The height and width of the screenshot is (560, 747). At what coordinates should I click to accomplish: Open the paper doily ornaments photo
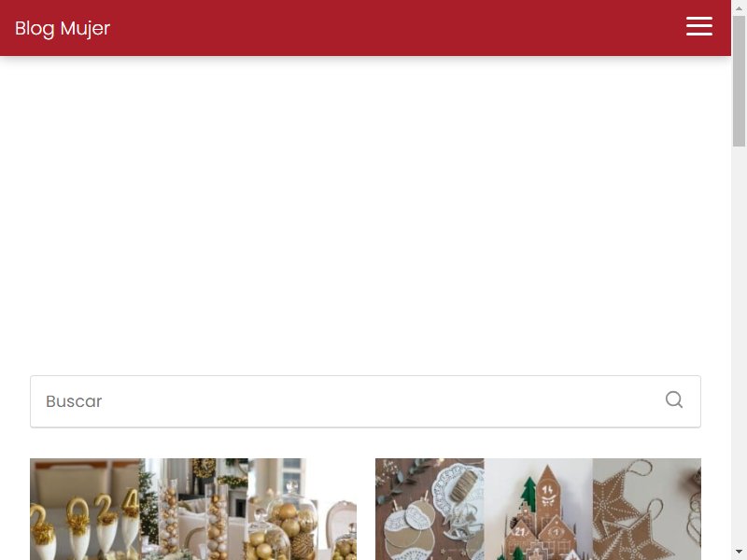coord(430,509)
